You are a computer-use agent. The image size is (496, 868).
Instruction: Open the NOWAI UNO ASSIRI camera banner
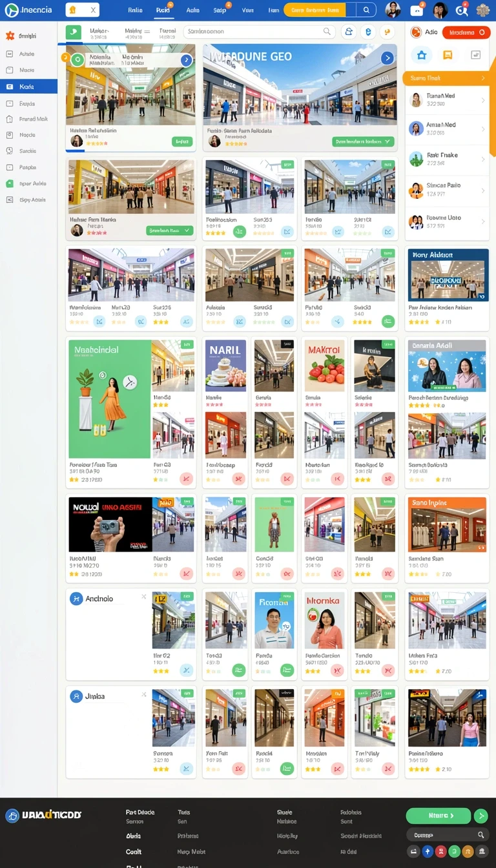pos(110,524)
